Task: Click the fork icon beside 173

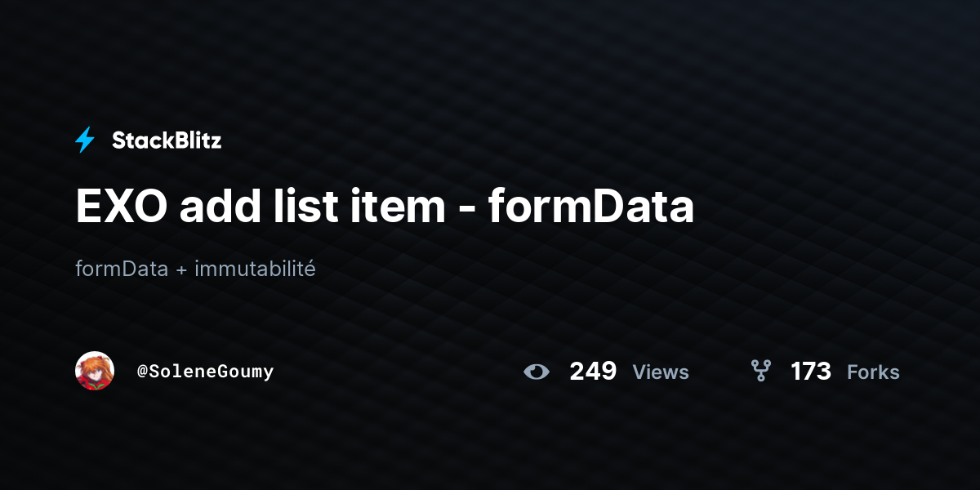Action: tap(760, 372)
